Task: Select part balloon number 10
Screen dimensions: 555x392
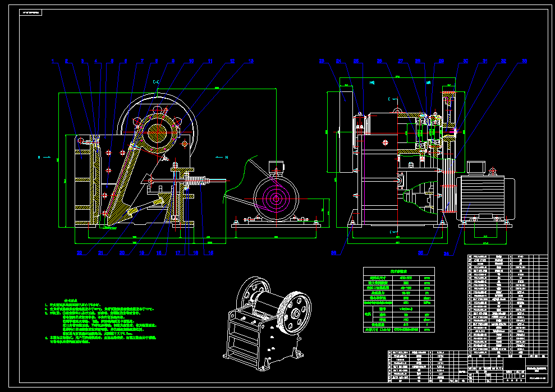Action: pyautogui.click(x=191, y=61)
